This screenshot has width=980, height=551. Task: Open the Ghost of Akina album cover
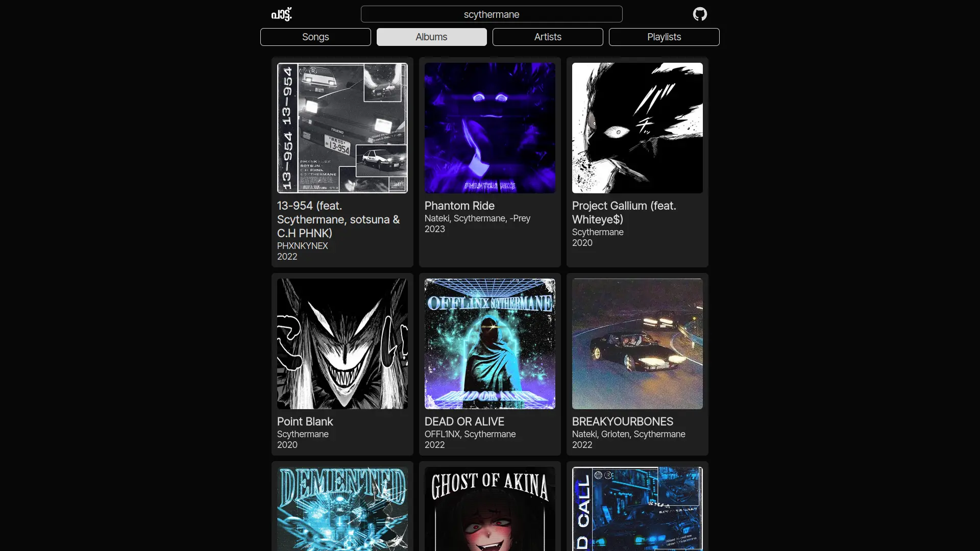coord(489,509)
